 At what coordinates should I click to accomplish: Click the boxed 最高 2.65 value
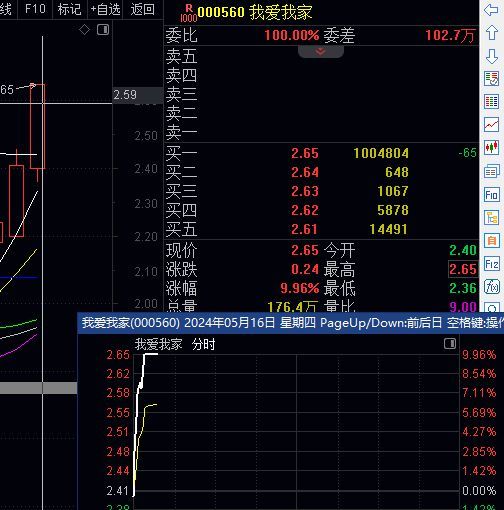pos(463,269)
